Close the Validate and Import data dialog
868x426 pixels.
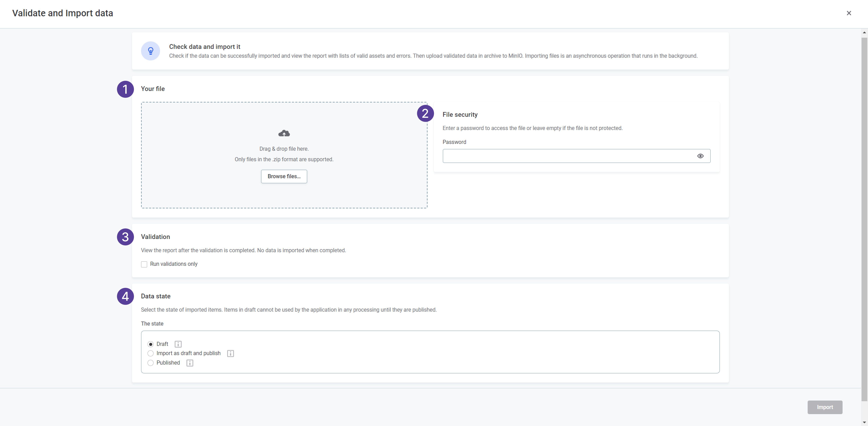pyautogui.click(x=849, y=13)
